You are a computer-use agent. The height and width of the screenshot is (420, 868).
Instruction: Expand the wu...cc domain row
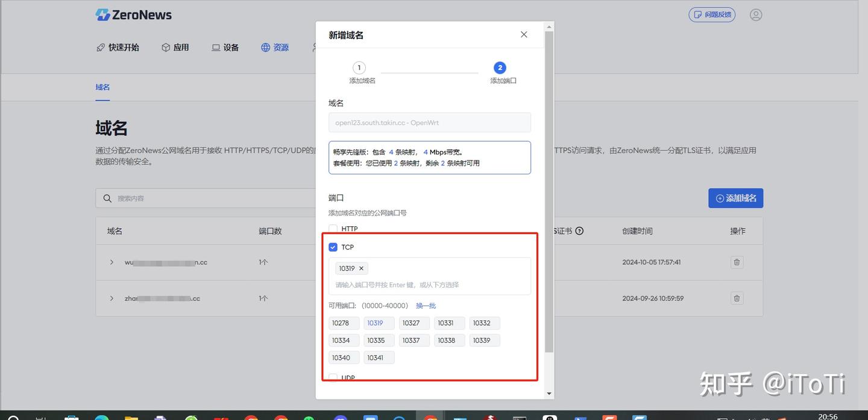111,262
